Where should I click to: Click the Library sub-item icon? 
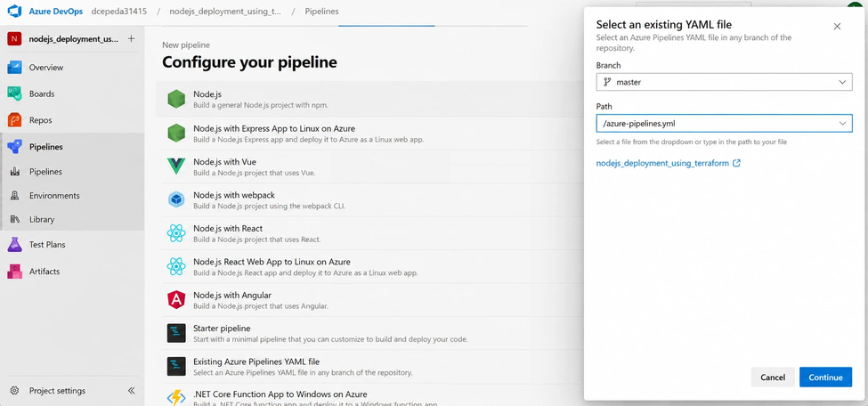[15, 219]
